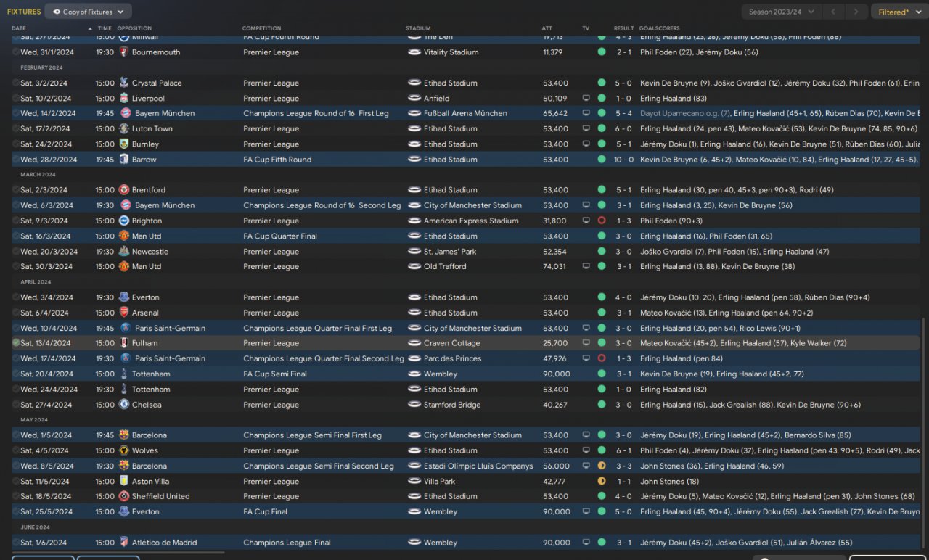Tick the selection circle for Sat, 2/3/2024
The image size is (929, 560).
click(16, 189)
